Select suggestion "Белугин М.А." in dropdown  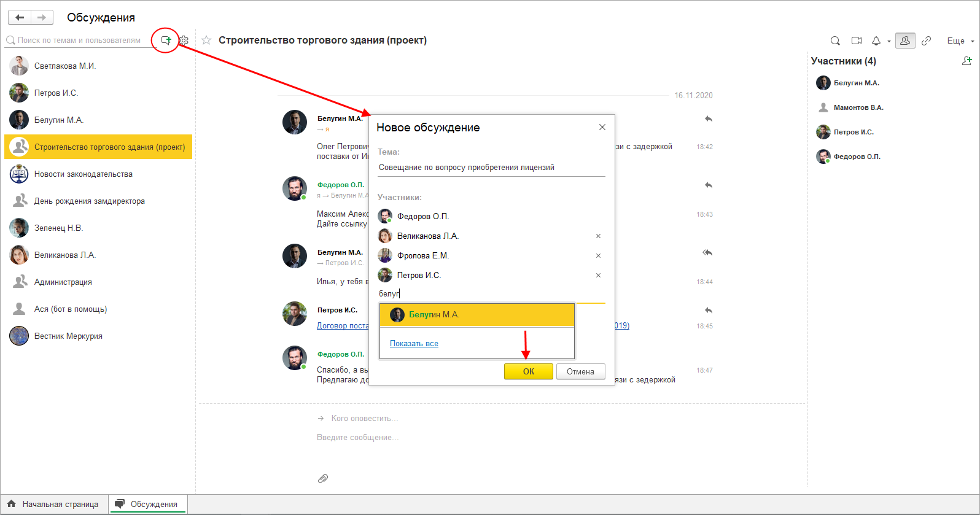(477, 315)
